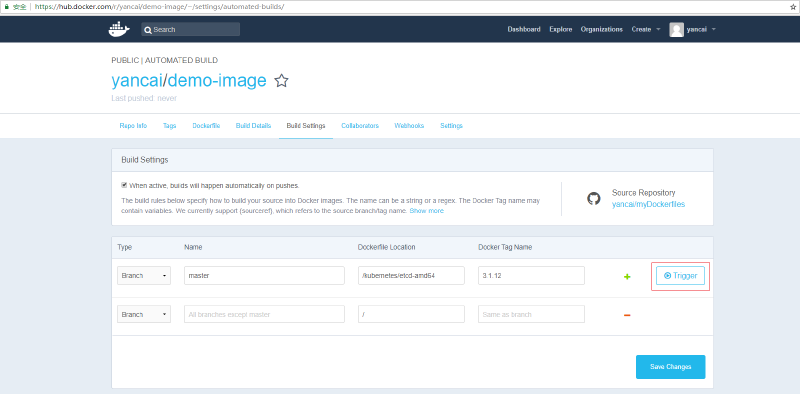Open Type dropdown in second rule row
Screen dimensions: 800x394
[144, 314]
